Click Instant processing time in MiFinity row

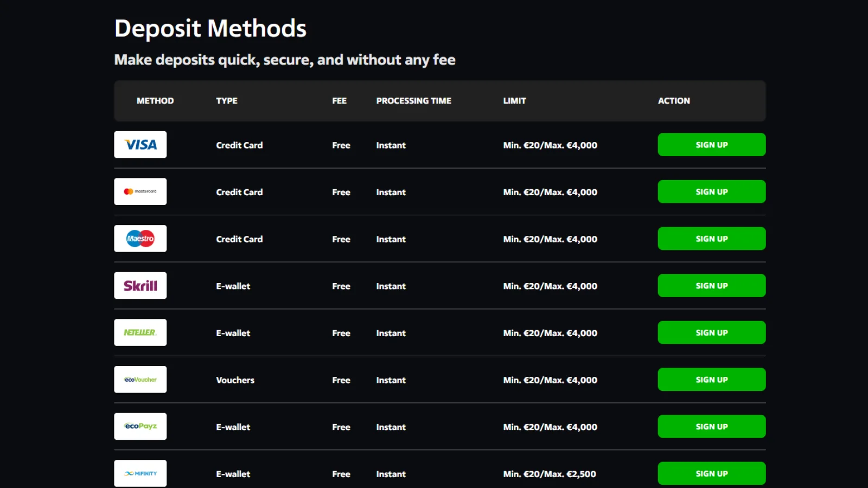pyautogui.click(x=391, y=474)
